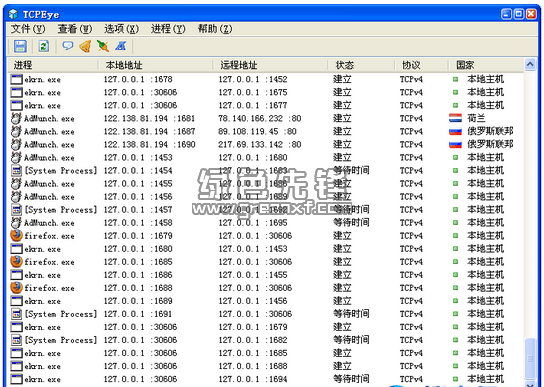Screen dimensions: 544x387
Task: Select local address 127.0.0.1 :1686
Action: (x=138, y=275)
